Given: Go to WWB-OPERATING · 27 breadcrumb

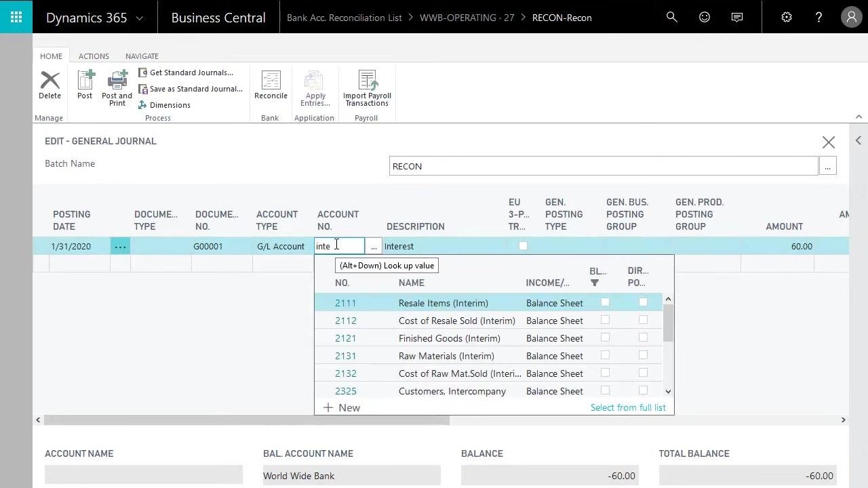Looking at the screenshot, I should pos(467,18).
